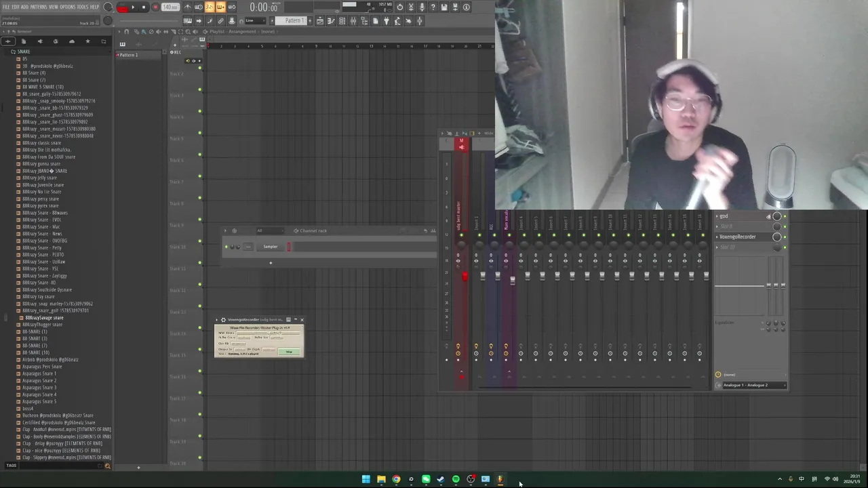Viewport: 868px width, 488px height.
Task: Select Pattern 1 in the playlist picker
Action: tap(139, 55)
